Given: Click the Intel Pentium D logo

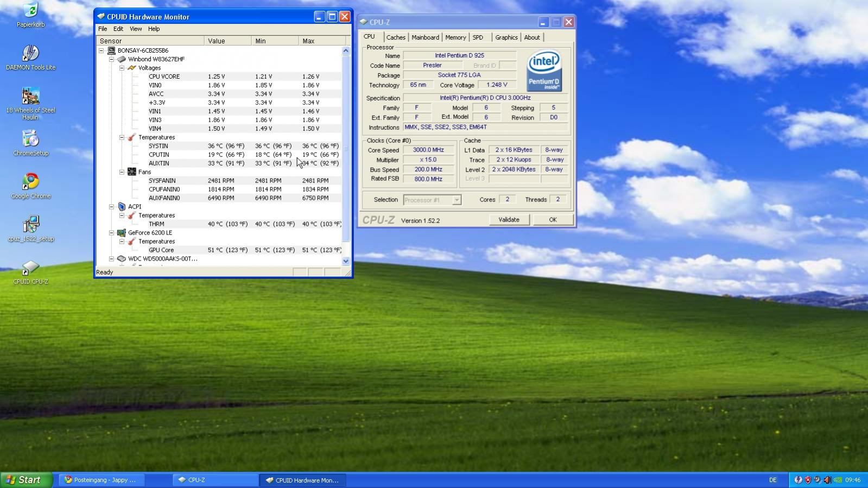Looking at the screenshot, I should [x=544, y=71].
